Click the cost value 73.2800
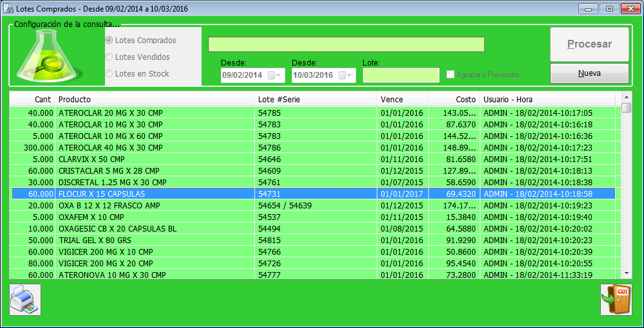Image resolution: width=644 pixels, height=328 pixels. [461, 275]
